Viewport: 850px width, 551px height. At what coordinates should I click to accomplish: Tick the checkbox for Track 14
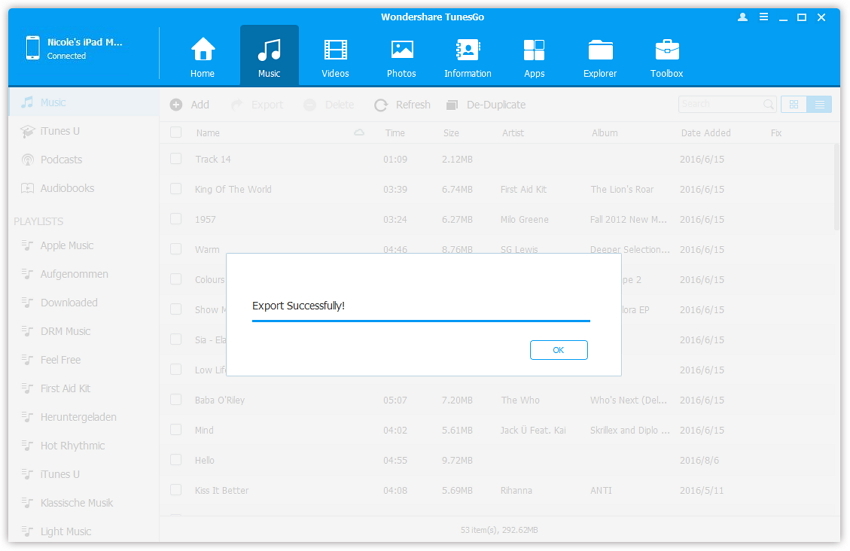(176, 159)
